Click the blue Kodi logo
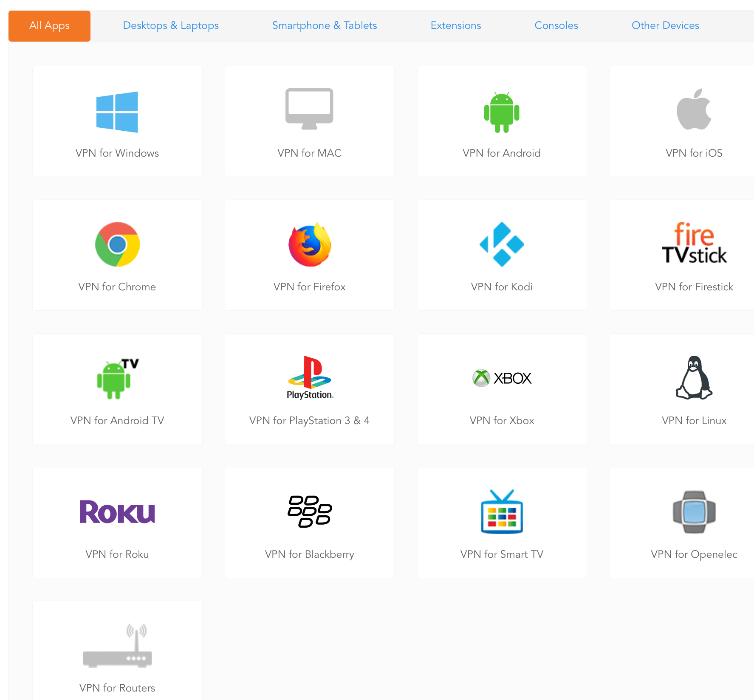754x700 pixels. 502,244
